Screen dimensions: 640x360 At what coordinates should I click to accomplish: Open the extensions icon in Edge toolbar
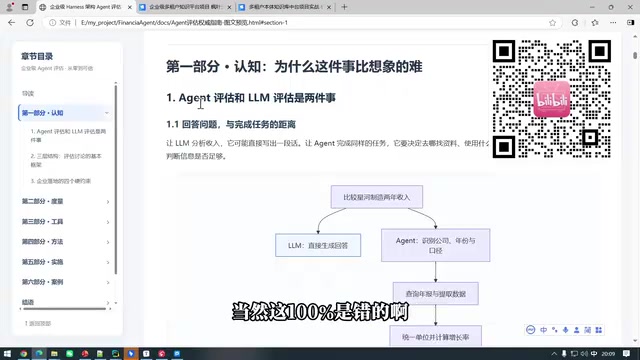point(575,22)
